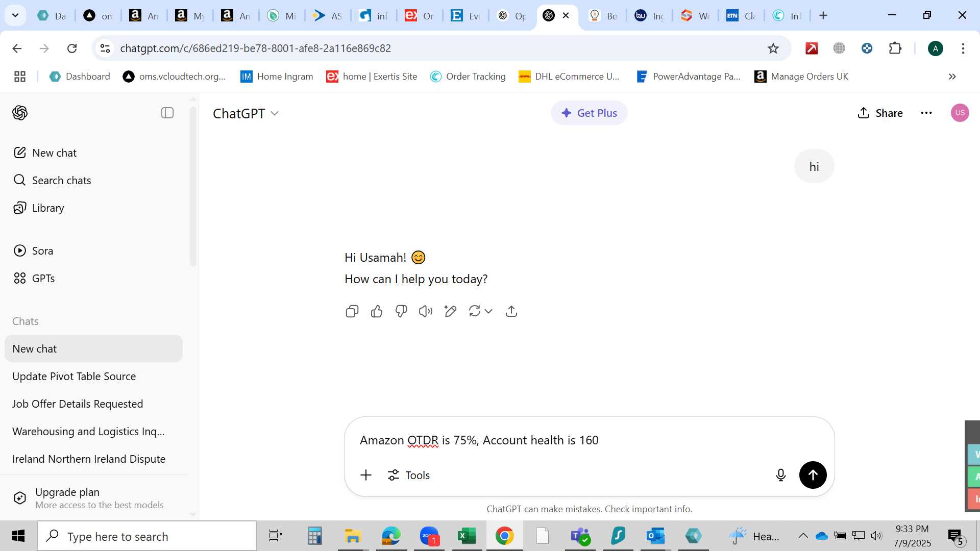Viewport: 980px width, 551px height.
Task: Open Sora from the sidebar
Action: [93, 251]
